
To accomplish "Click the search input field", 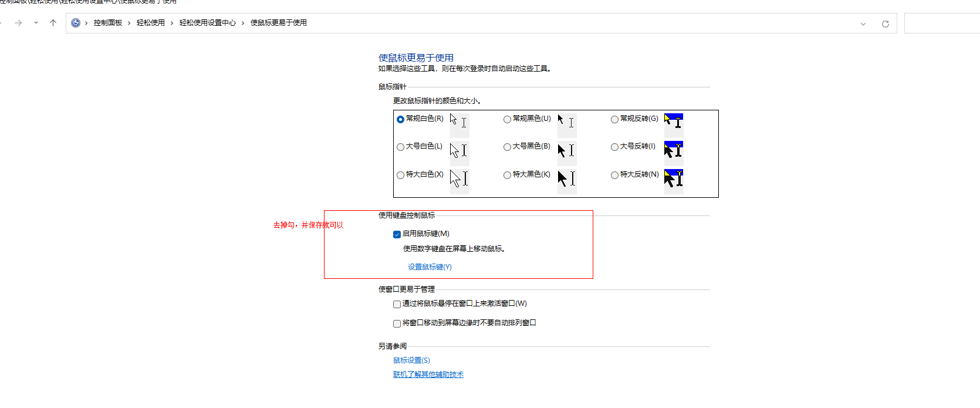I will (942, 23).
